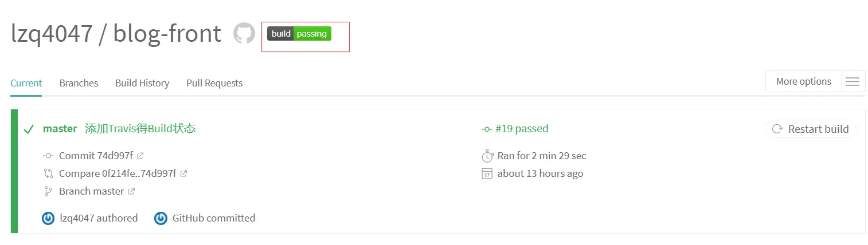Open the GitHub octocat repository icon
This screenshot has height=245, width=868.
244,34
